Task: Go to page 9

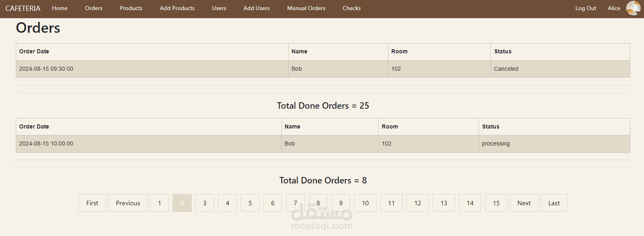Action: pyautogui.click(x=341, y=203)
